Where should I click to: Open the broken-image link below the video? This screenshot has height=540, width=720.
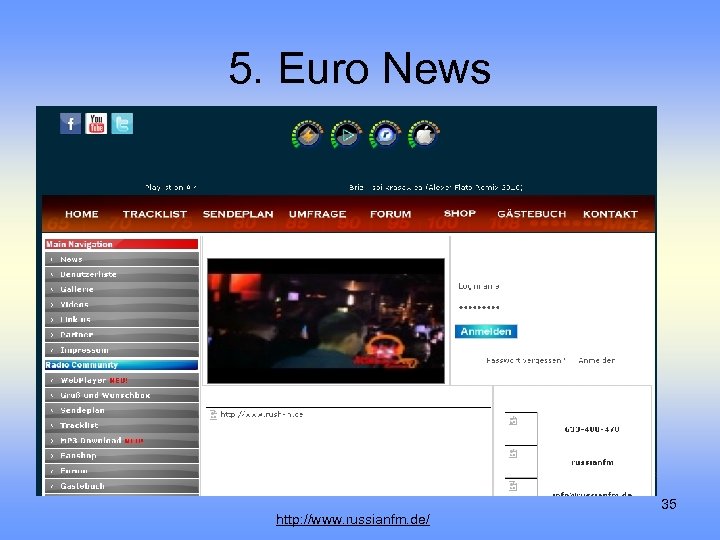[256, 414]
